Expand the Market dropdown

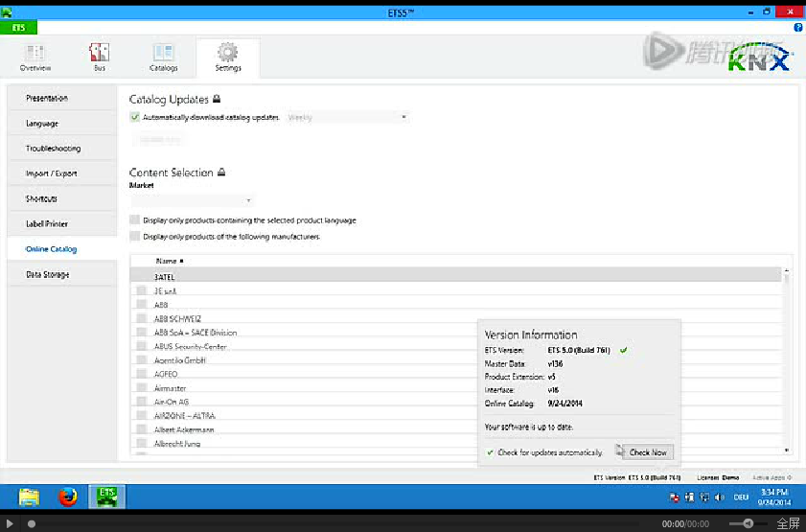[x=192, y=200]
